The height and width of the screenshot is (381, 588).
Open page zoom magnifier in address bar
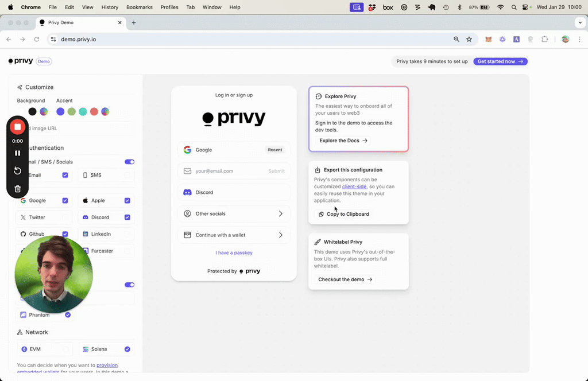[457, 39]
